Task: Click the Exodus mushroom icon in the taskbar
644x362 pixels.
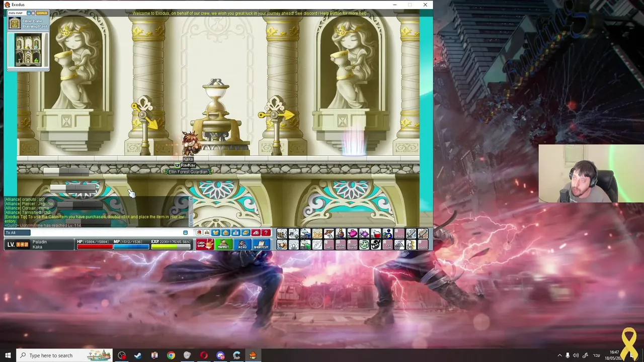Action: point(253,355)
